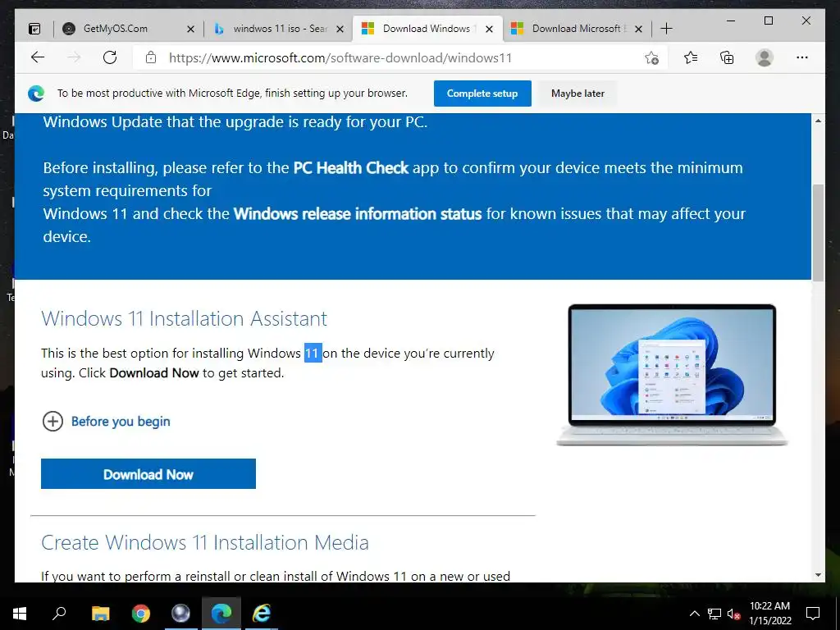Click the address bar URL
840x630 pixels.
click(340, 58)
